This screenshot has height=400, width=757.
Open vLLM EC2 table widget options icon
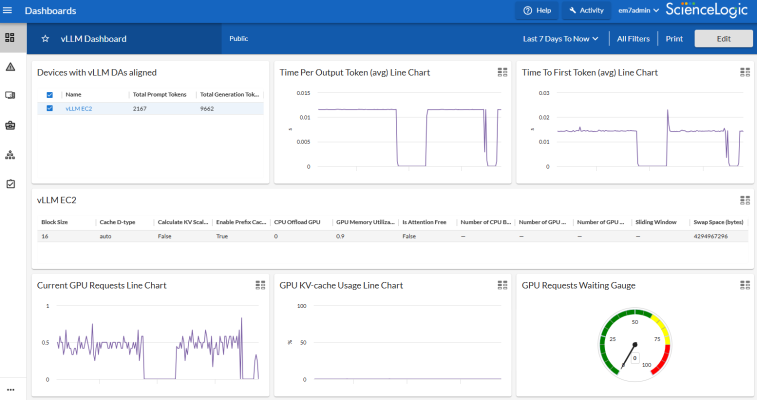click(744, 200)
